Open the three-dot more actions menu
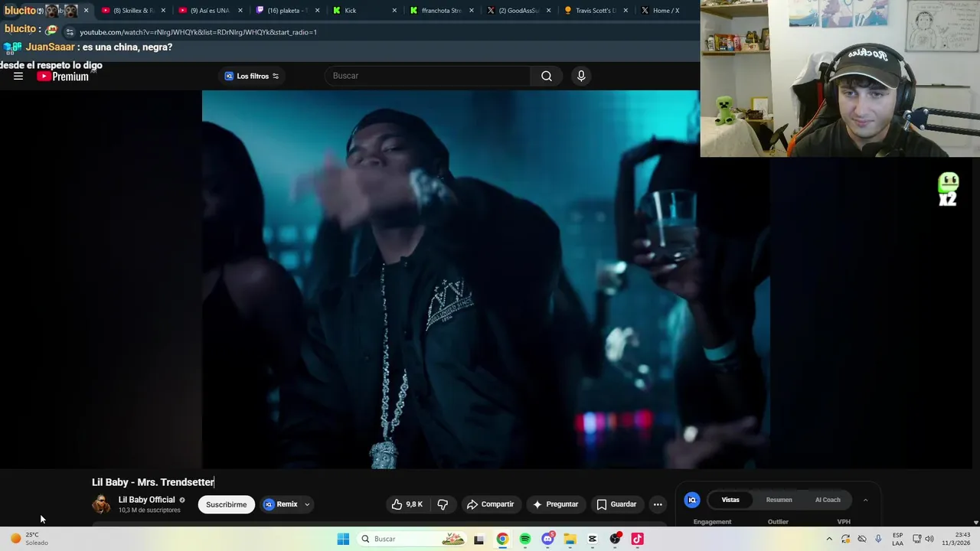Viewport: 980px width, 551px height. (658, 504)
